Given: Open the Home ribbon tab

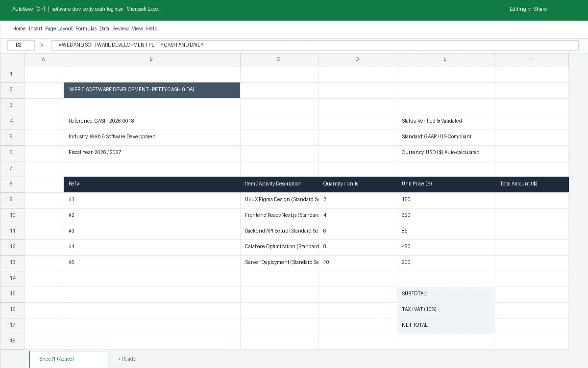Looking at the screenshot, I should tap(19, 28).
